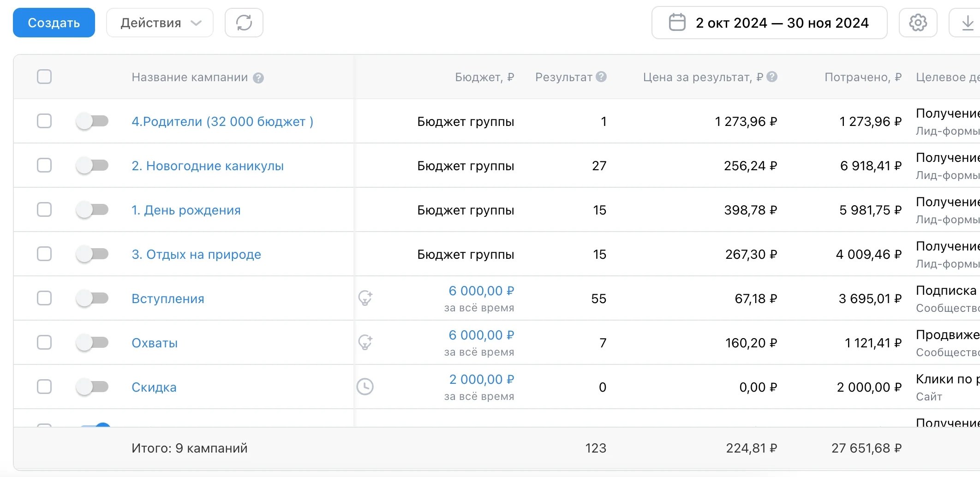Click the clock icon in Скидка row
The image size is (980, 477).
(x=365, y=387)
